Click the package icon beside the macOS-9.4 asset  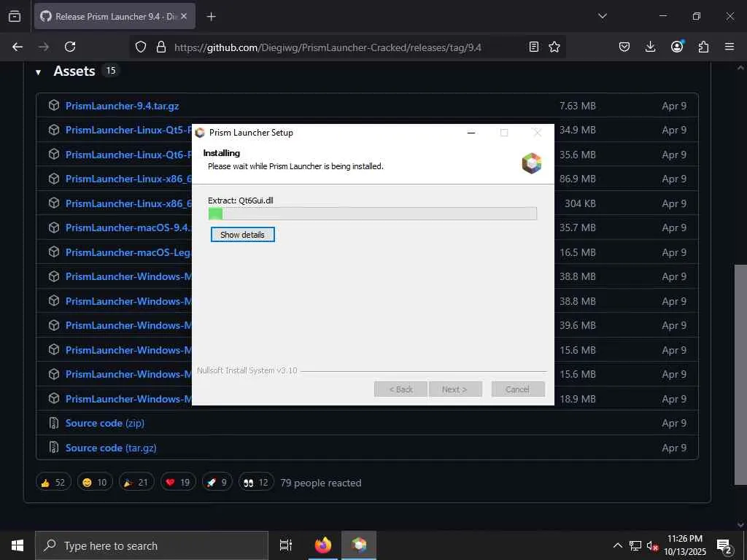[54, 227]
